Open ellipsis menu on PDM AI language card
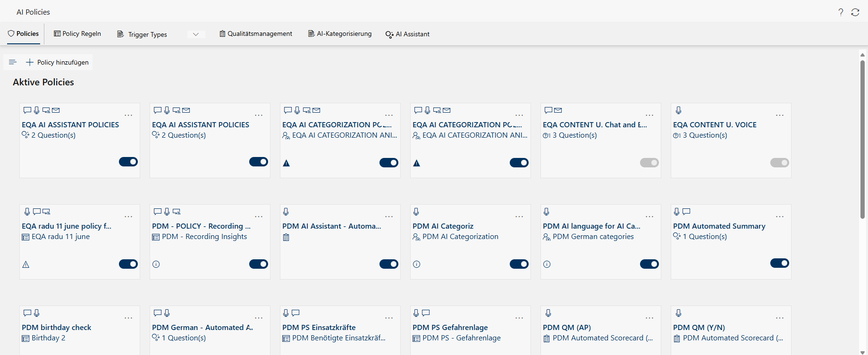 tap(649, 217)
